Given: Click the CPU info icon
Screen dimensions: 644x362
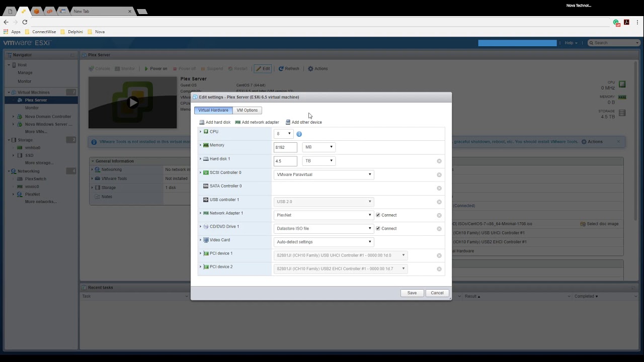Looking at the screenshot, I should tap(299, 134).
